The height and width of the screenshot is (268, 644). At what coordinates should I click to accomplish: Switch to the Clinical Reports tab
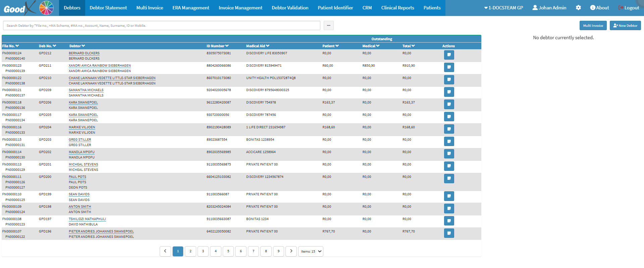tap(397, 8)
